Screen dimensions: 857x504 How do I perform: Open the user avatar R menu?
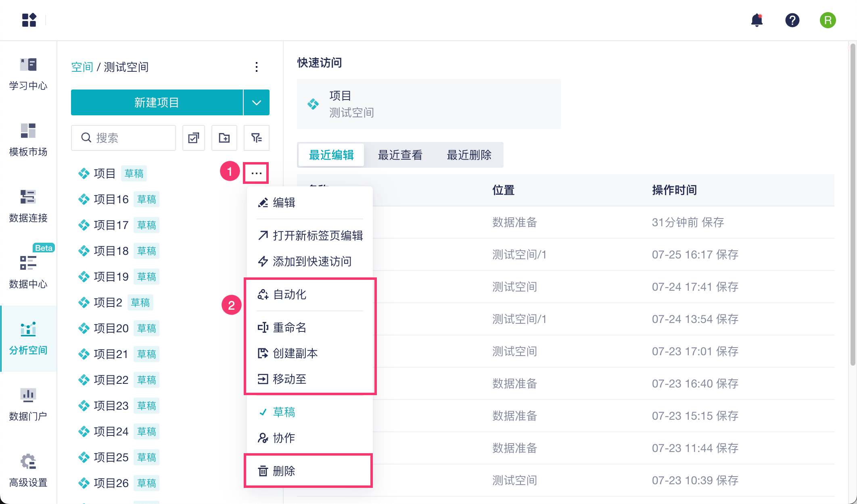[x=828, y=20]
